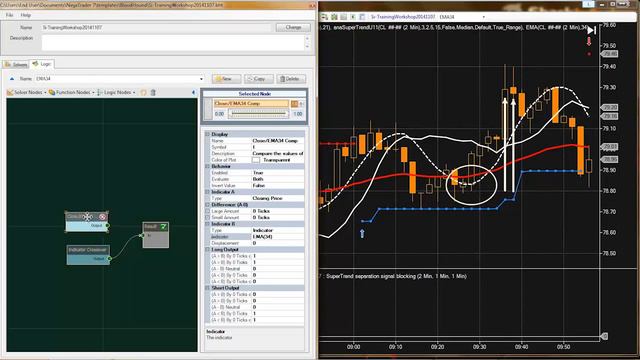Click the Delete logic button
640x360 pixels.
[291, 79]
